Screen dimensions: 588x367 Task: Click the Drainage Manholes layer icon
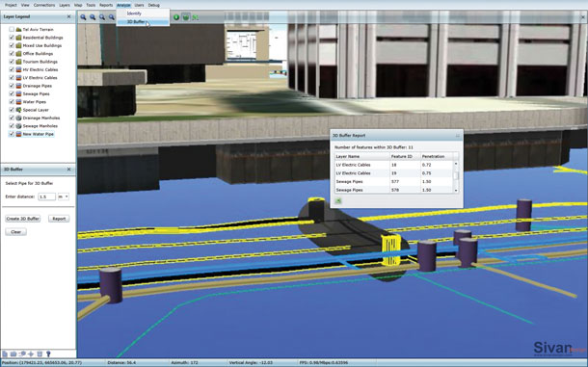[x=18, y=118]
